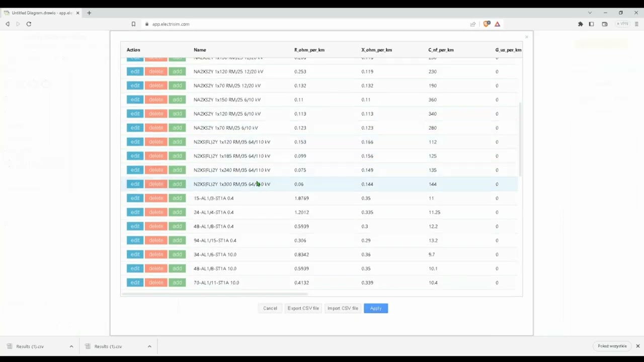This screenshot has height=362, width=644.
Task: Click the X_ohm_per_km column header
Action: pyautogui.click(x=376, y=50)
